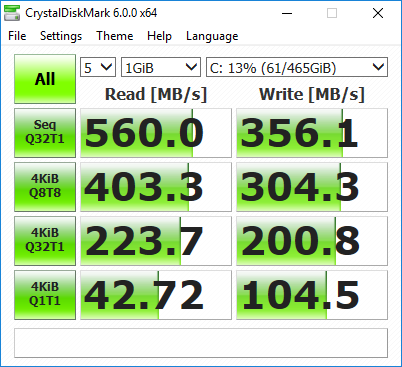Click the empty comment field at bottom
The image size is (402, 367).
pos(201,343)
